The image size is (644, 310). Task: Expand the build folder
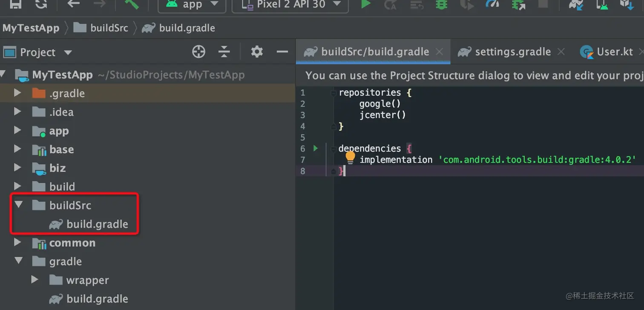point(17,187)
